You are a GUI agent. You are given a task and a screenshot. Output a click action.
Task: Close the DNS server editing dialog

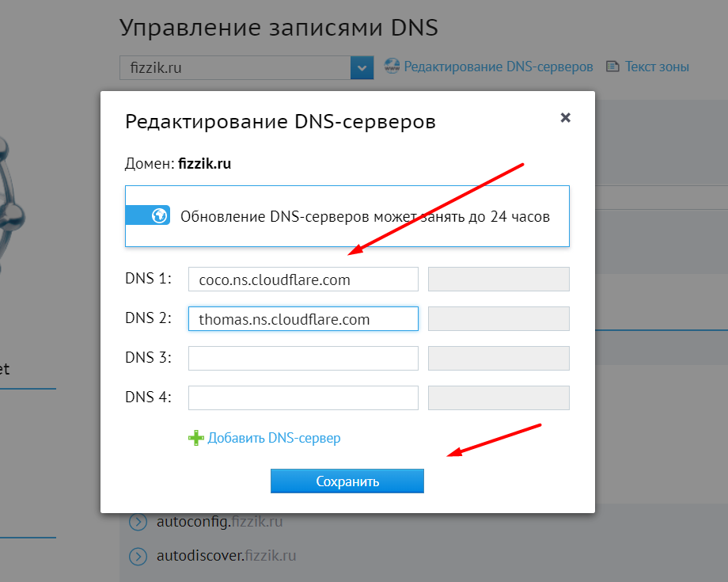click(565, 117)
